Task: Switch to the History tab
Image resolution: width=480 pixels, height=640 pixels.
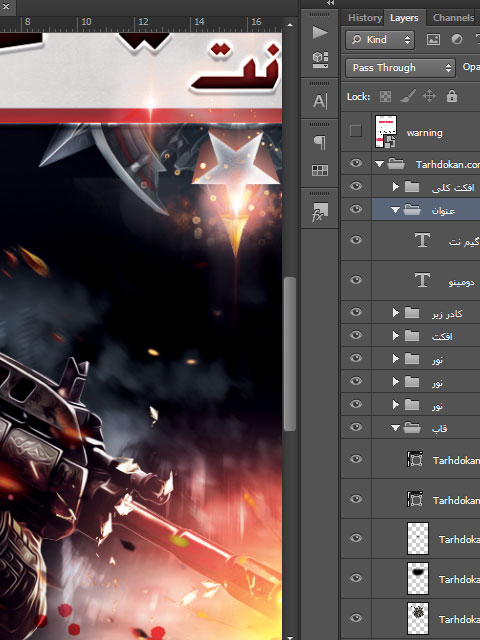Action: point(364,18)
